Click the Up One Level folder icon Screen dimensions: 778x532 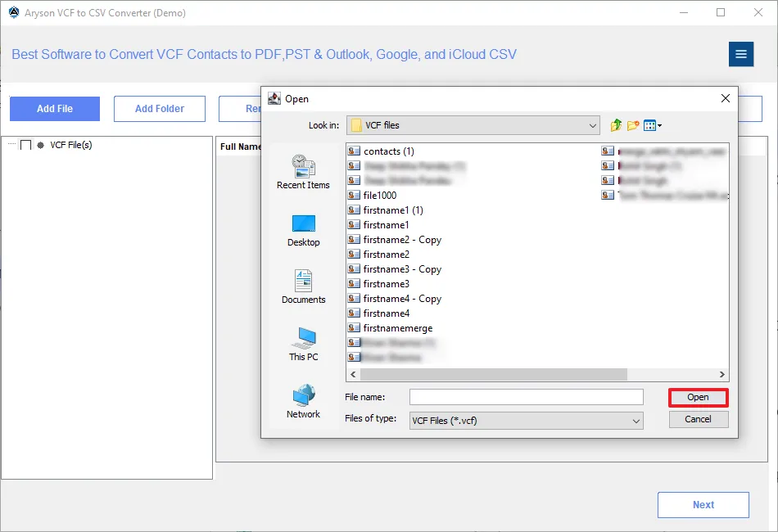[x=616, y=125]
